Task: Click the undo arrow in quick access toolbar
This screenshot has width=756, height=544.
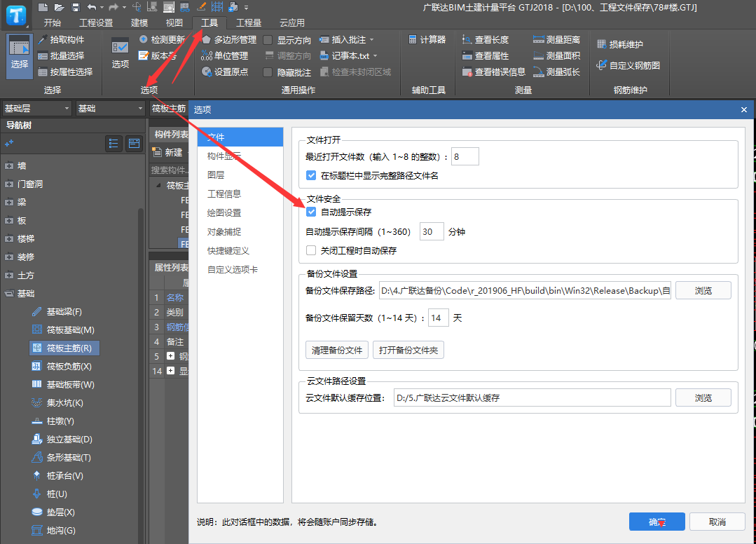Action: 92,7
